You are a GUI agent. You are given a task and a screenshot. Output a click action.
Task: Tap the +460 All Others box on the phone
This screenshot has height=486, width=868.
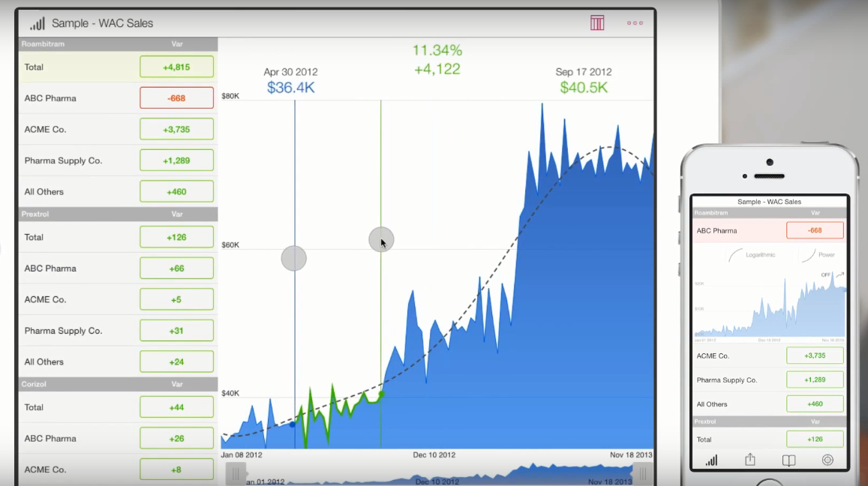click(815, 404)
